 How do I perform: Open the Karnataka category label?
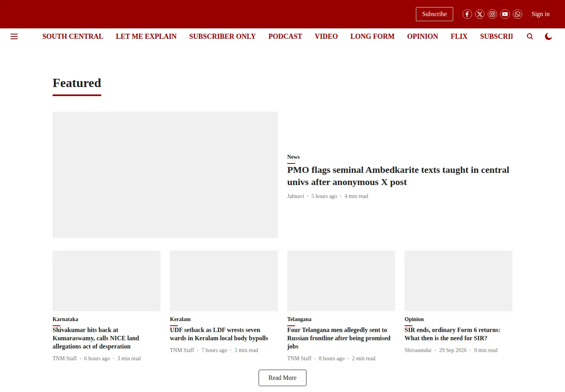[x=65, y=319]
